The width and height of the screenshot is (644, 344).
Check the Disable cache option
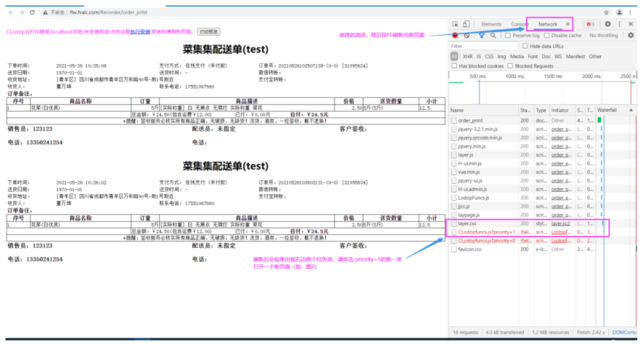coord(546,36)
